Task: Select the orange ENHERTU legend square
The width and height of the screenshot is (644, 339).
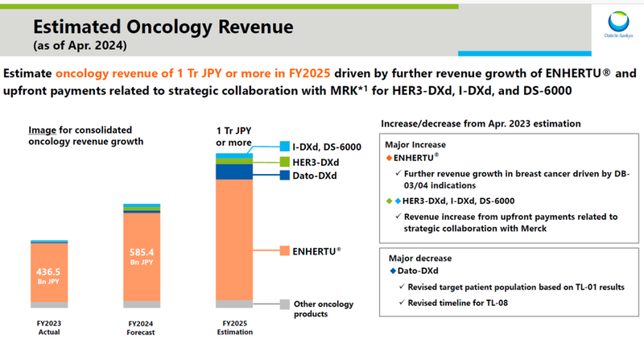Action: [285, 250]
